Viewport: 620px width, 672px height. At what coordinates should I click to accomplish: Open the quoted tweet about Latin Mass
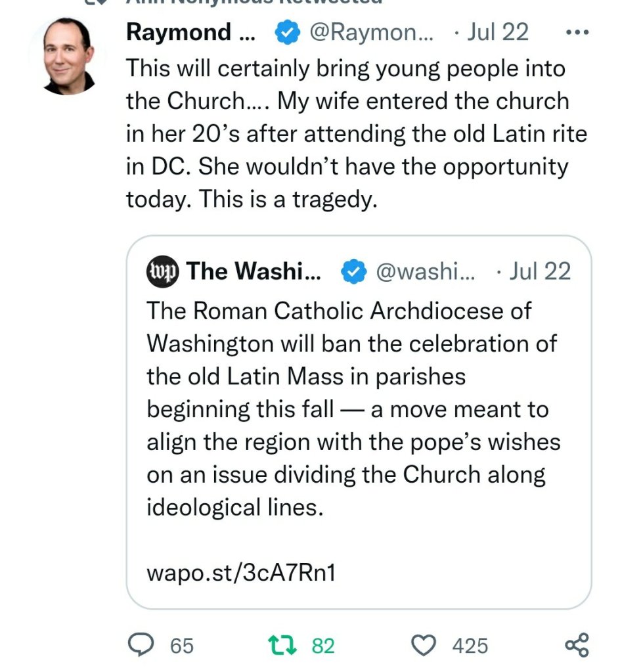tap(353, 409)
